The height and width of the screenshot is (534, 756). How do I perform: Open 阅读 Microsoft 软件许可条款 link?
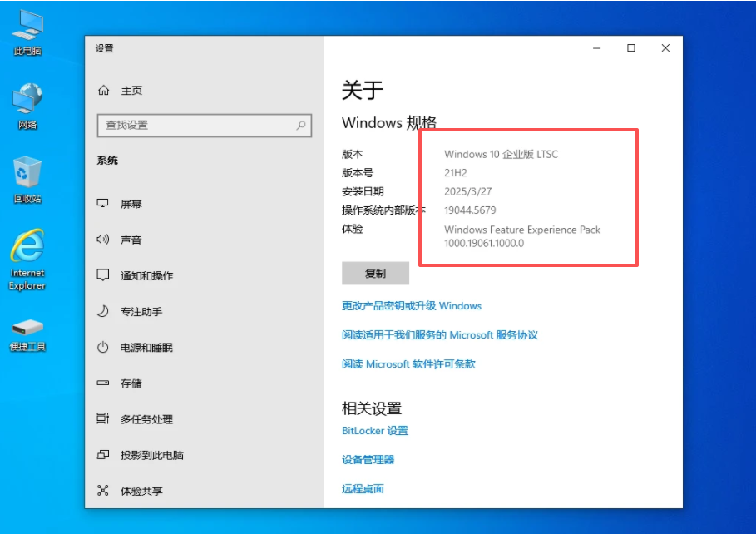tap(408, 363)
